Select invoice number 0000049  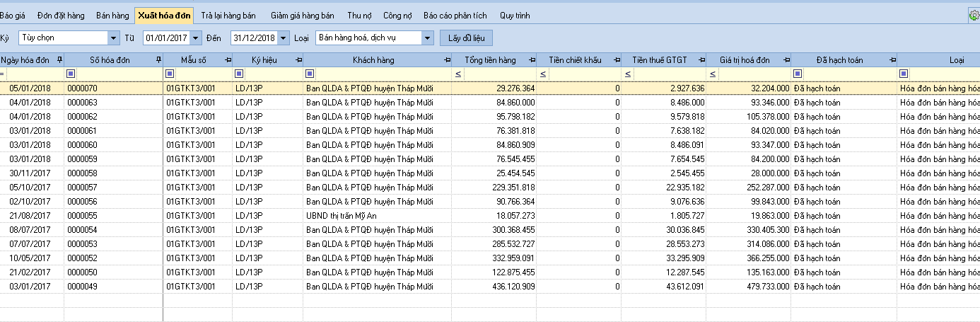coord(82,287)
